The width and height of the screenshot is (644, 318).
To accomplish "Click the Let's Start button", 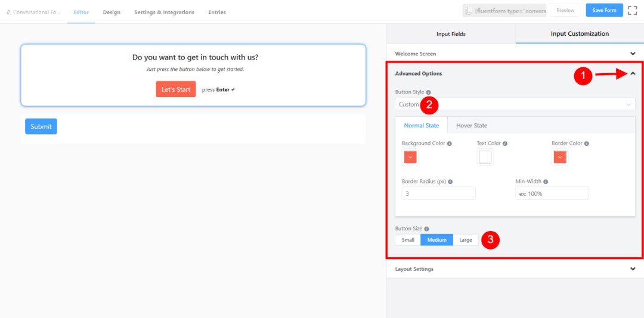I will [x=176, y=89].
